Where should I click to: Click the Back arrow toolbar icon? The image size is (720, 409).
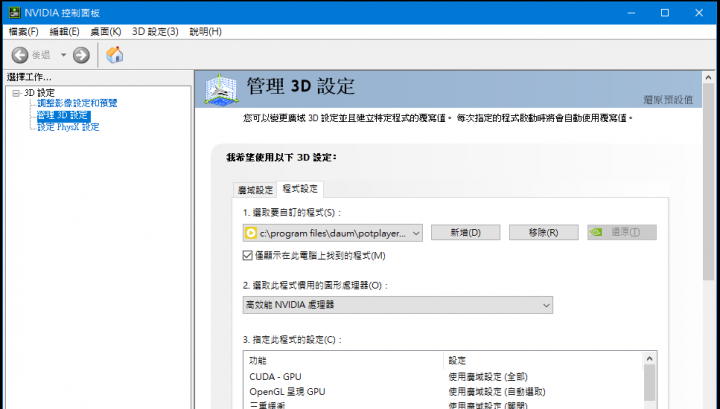[20, 55]
